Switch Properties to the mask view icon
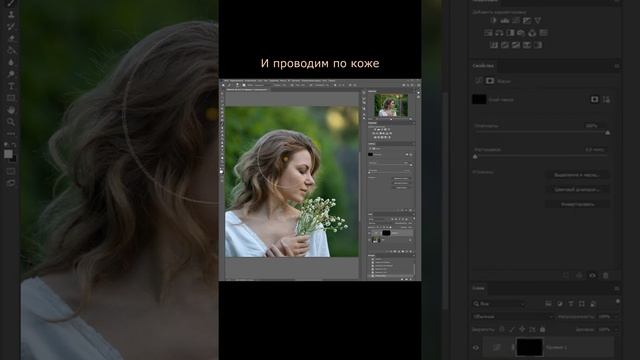Viewport: 640px width, 360px height. click(490, 81)
